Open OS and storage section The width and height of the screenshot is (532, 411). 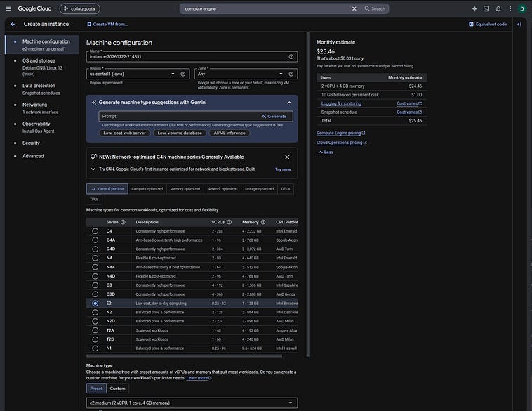pyautogui.click(x=42, y=67)
